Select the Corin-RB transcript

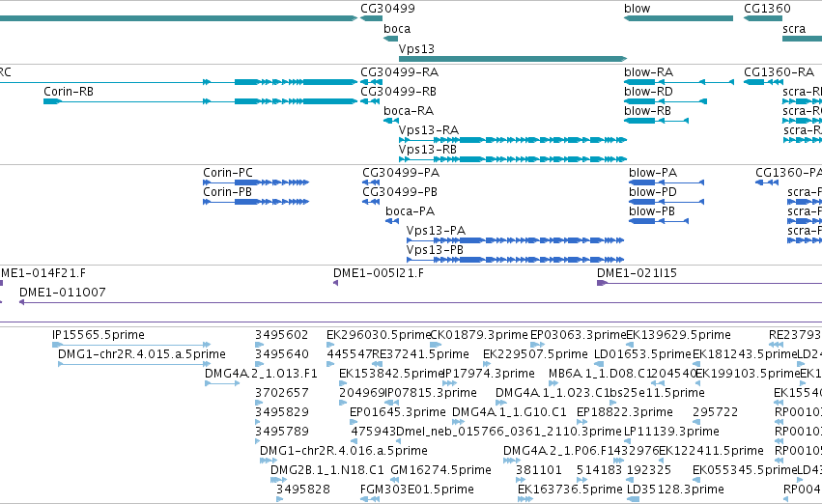[x=200, y=101]
